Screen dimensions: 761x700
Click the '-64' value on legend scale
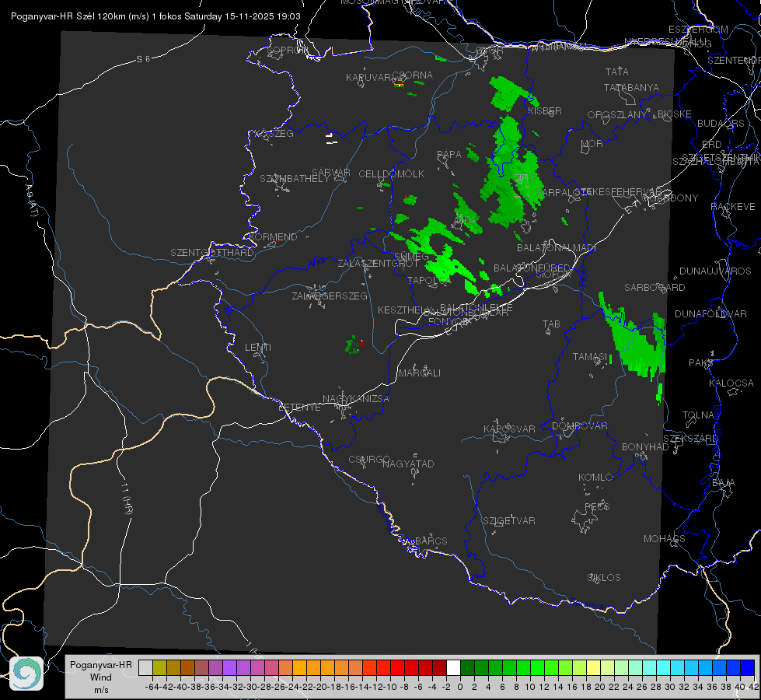coord(153,687)
